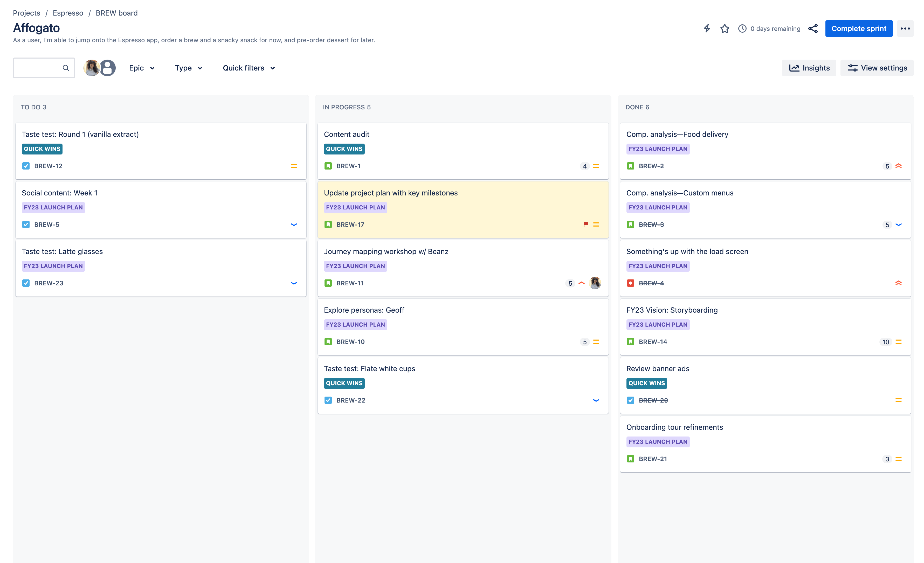
Task: Click the BREW board breadcrumb link
Action: click(117, 12)
